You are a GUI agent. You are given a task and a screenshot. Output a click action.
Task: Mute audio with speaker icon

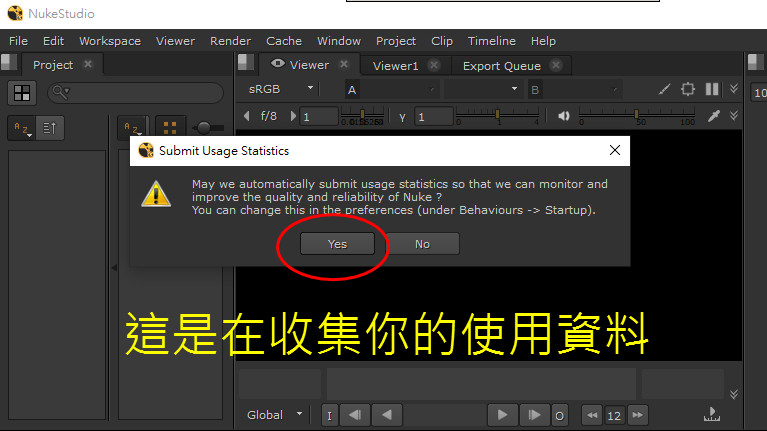click(564, 116)
